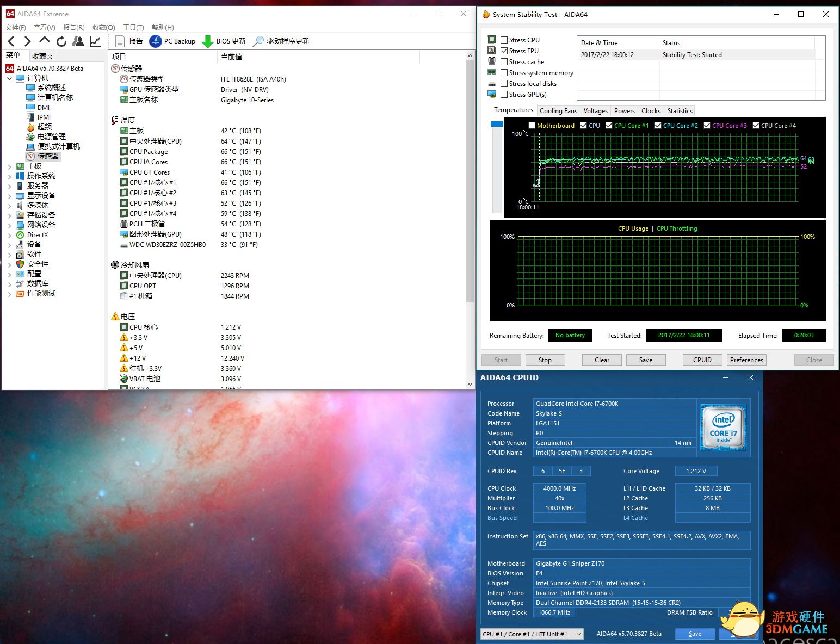This screenshot has height=644, width=840.
Task: Open the graph chart toolbar icon
Action: pos(95,41)
